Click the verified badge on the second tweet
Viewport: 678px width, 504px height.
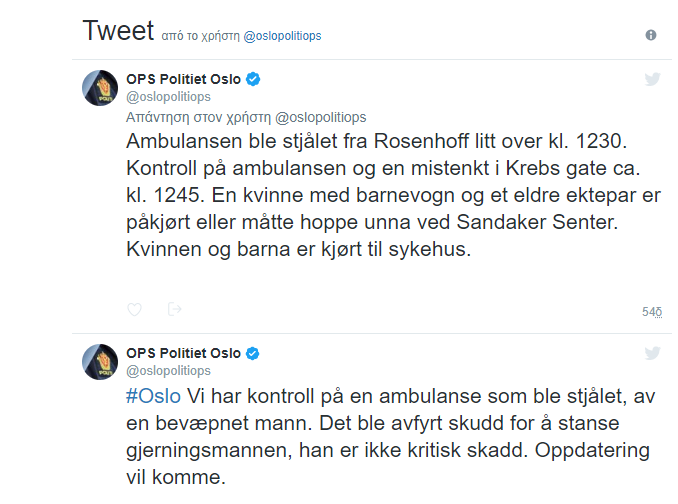tap(254, 353)
